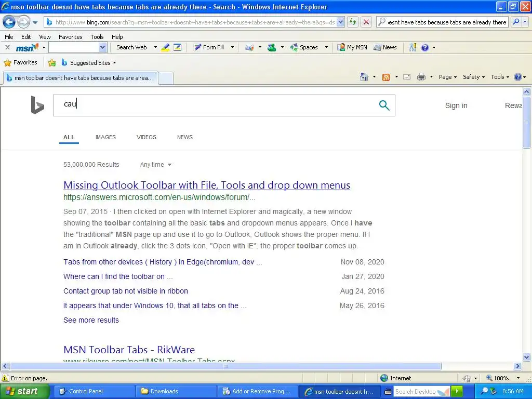Open the Tools menu in the menu bar
The width and height of the screenshot is (532, 399).
pos(97,37)
